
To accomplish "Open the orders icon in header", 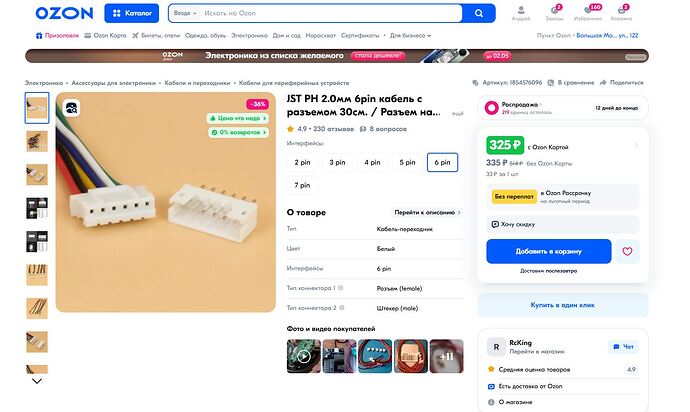I will (554, 10).
